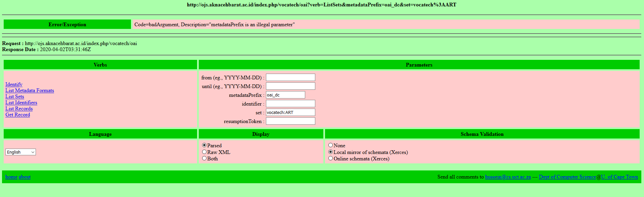The image size is (644, 197).
Task: Select Online schemata (Xerces) radio button
Action: tap(330, 158)
